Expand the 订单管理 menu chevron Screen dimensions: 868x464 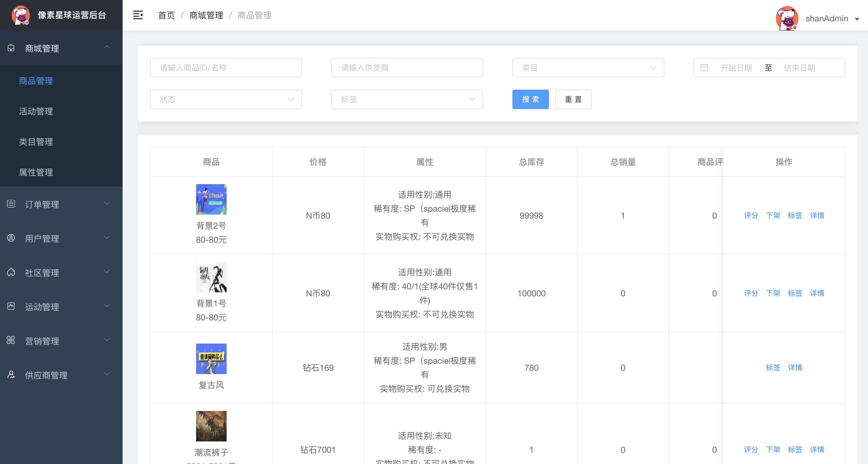(x=107, y=203)
